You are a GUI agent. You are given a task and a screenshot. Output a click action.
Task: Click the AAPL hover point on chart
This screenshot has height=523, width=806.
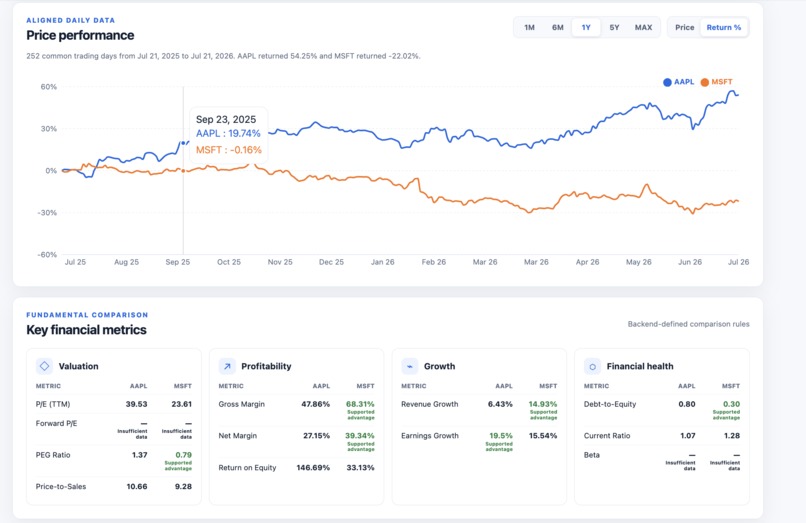(x=183, y=143)
